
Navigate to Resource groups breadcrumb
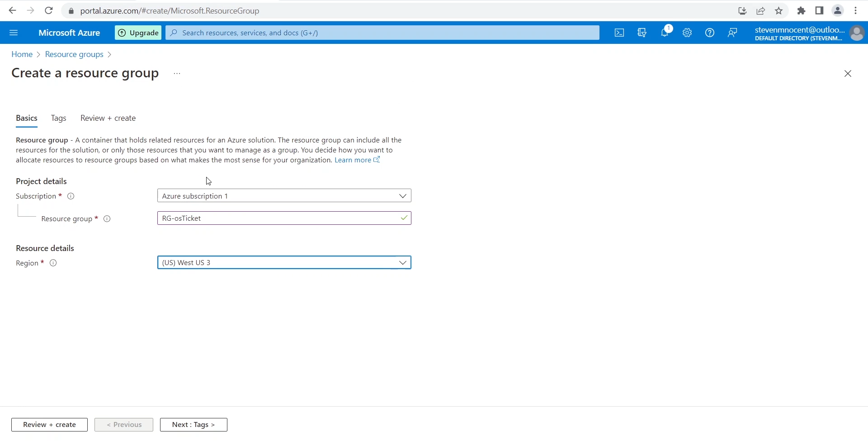coord(74,54)
